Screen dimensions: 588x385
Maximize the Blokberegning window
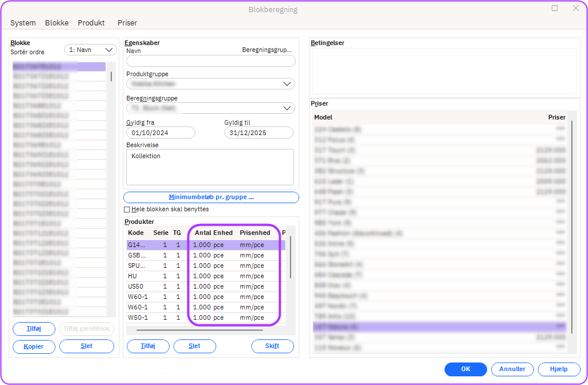pos(555,9)
